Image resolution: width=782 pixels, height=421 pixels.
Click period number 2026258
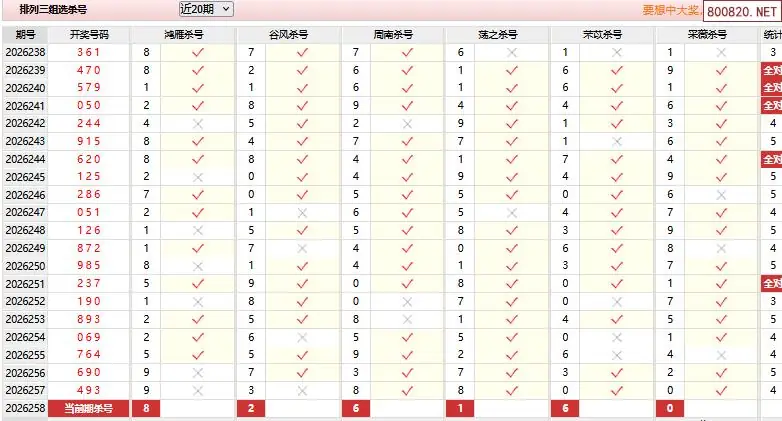point(25,408)
